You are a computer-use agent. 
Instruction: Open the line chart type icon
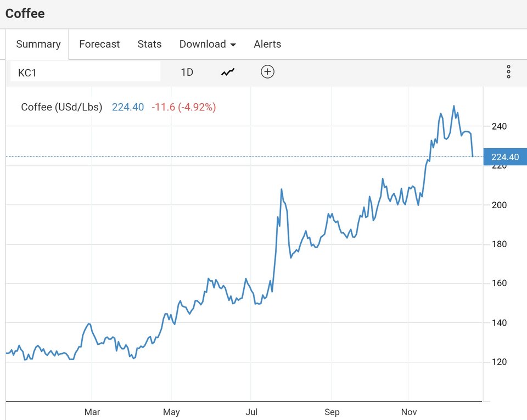coord(227,72)
